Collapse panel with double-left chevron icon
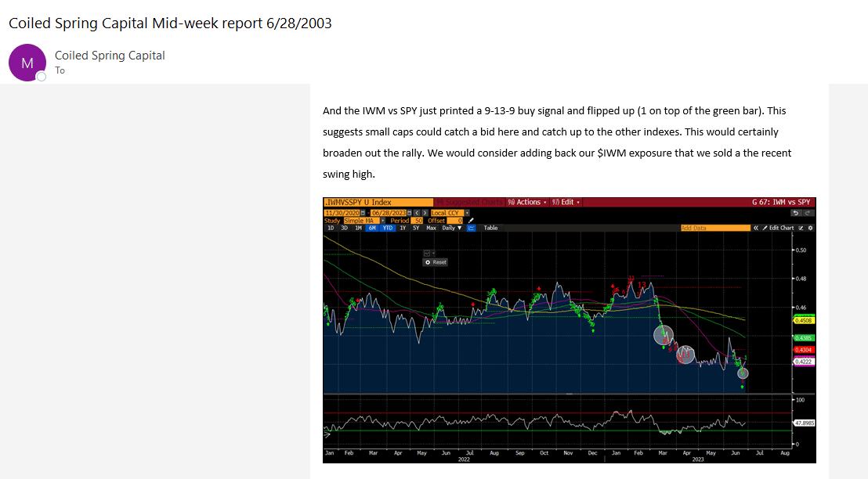 click(x=756, y=228)
